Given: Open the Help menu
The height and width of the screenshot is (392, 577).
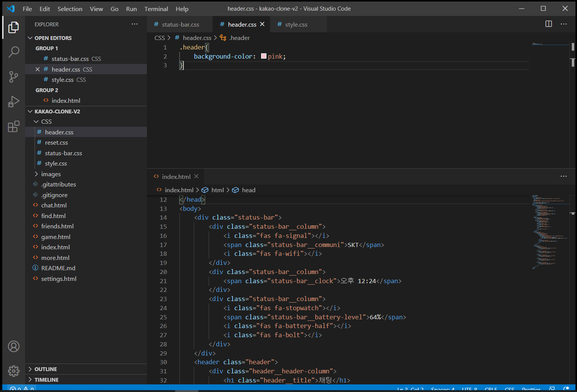Looking at the screenshot, I should 182,9.
